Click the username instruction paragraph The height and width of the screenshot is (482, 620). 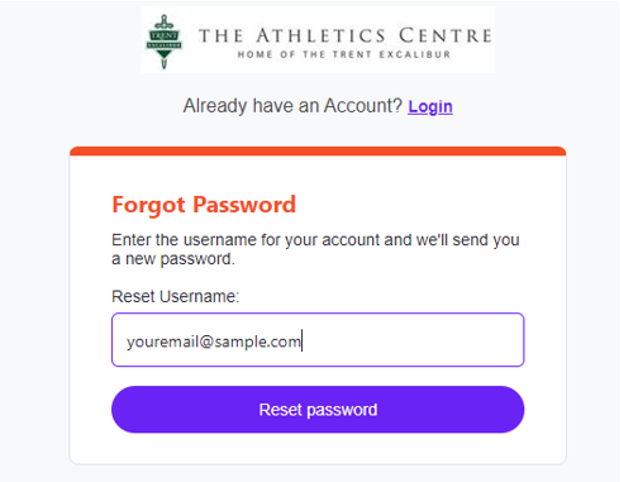point(315,250)
